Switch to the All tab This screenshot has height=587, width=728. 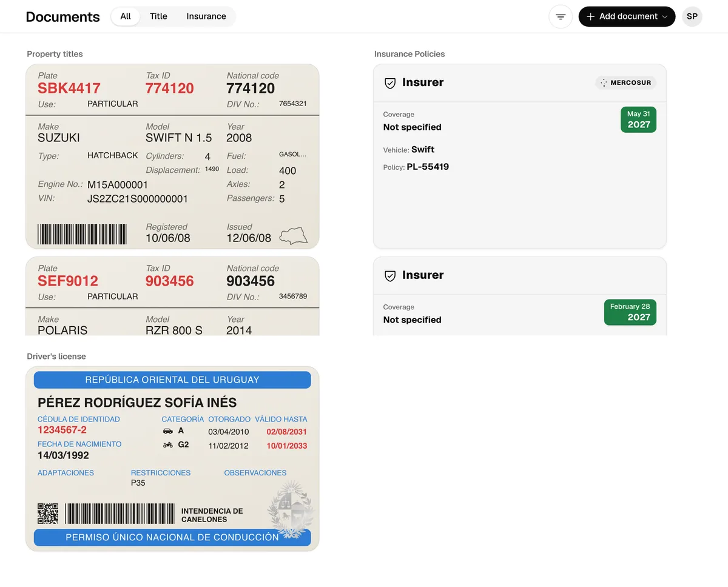126,16
